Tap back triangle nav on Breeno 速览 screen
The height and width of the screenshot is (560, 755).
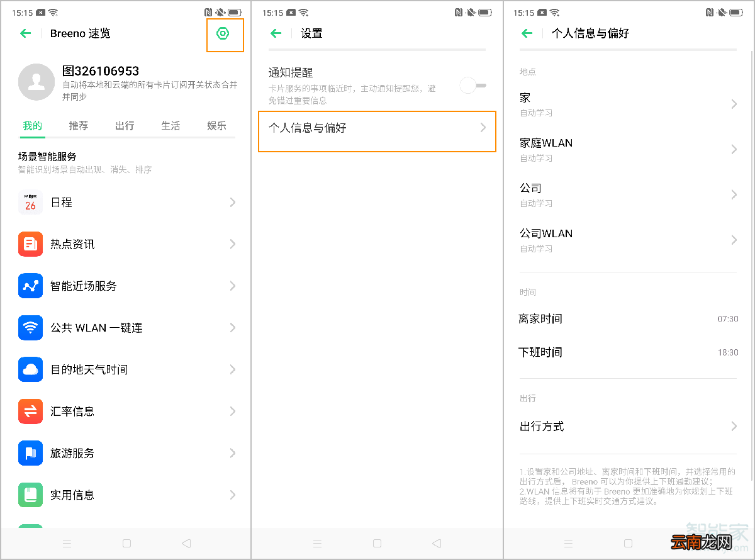[186, 543]
